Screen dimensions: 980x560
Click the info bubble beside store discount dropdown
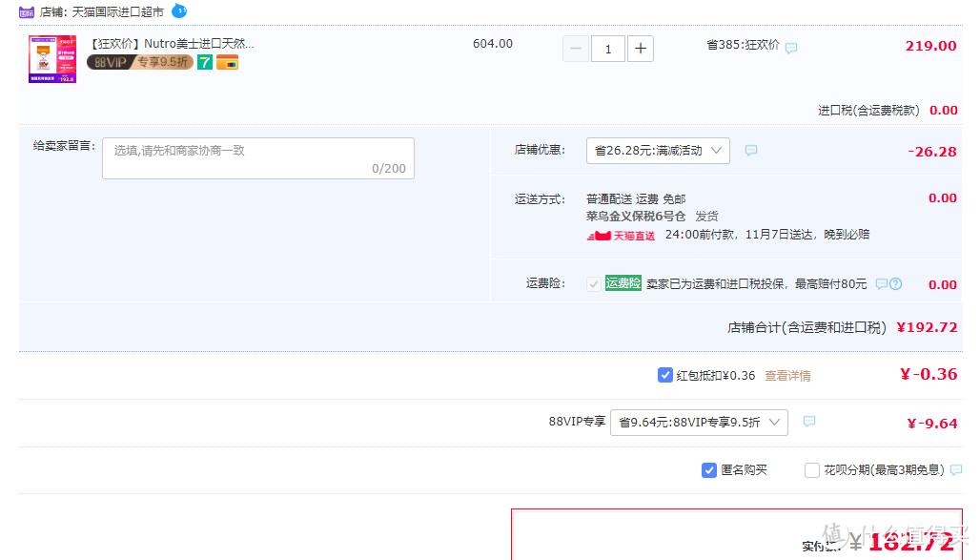(x=751, y=151)
